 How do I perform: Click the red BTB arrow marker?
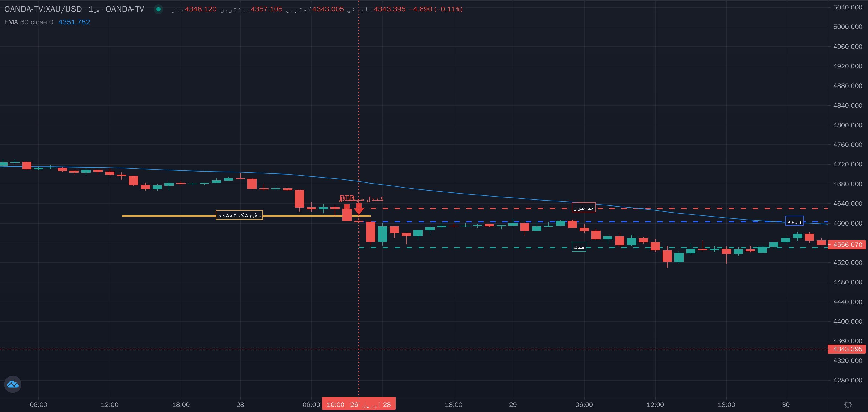tap(359, 209)
